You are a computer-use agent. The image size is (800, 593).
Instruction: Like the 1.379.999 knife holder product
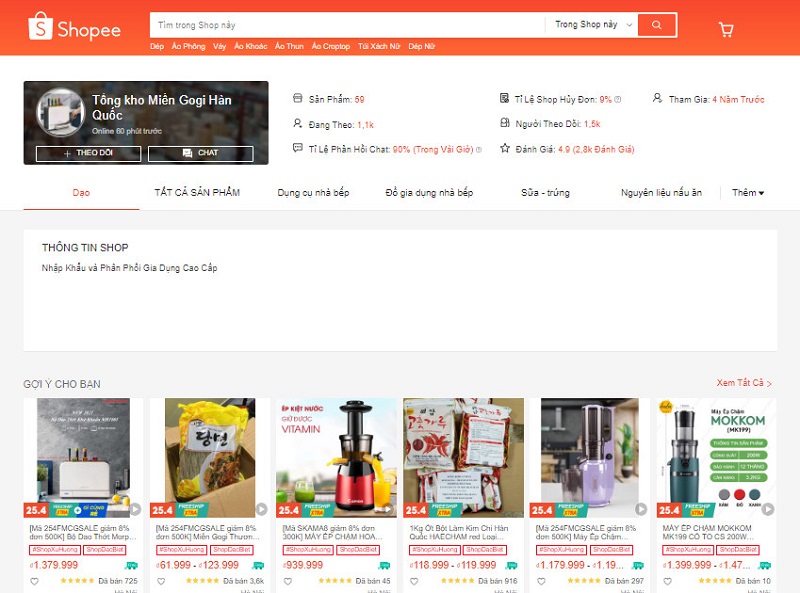(34, 581)
